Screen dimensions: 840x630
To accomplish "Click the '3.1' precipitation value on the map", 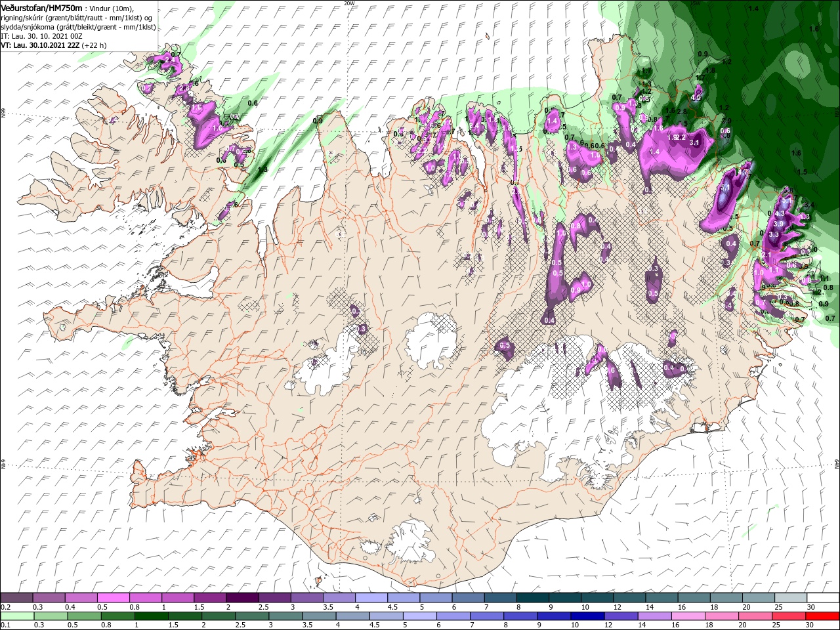I will click(696, 142).
